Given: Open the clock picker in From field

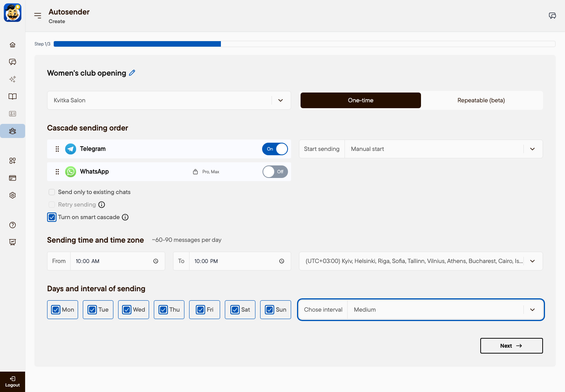Looking at the screenshot, I should pos(156,261).
